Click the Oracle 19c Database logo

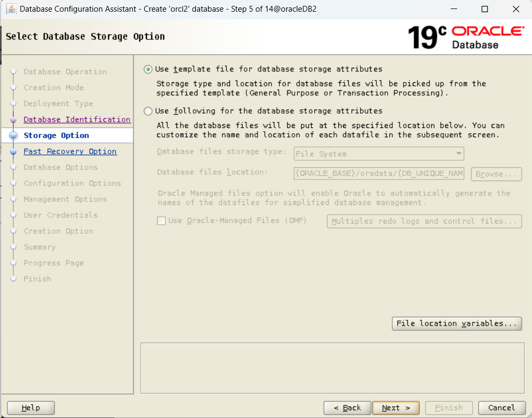[x=466, y=37]
